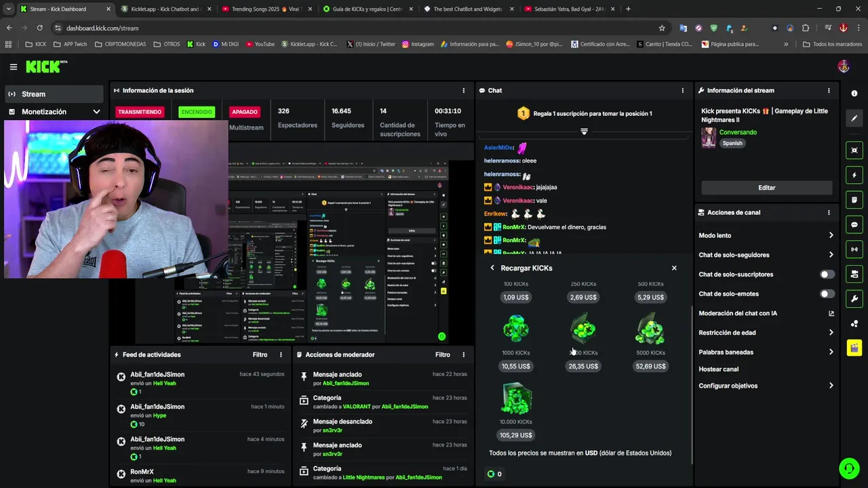Click the yellow clapperboard sidebar icon
Viewport: 868px width, 488px height.
[854, 348]
